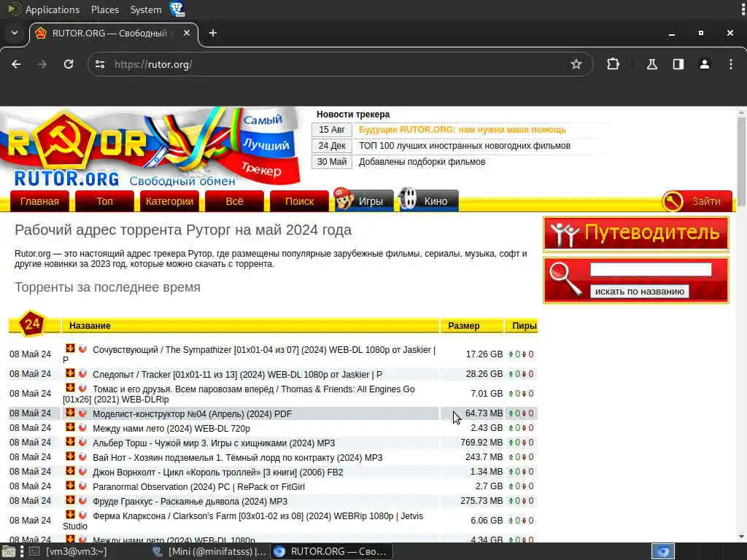Open magnet link for Сочувствующий / The Sympathizer

click(x=82, y=349)
